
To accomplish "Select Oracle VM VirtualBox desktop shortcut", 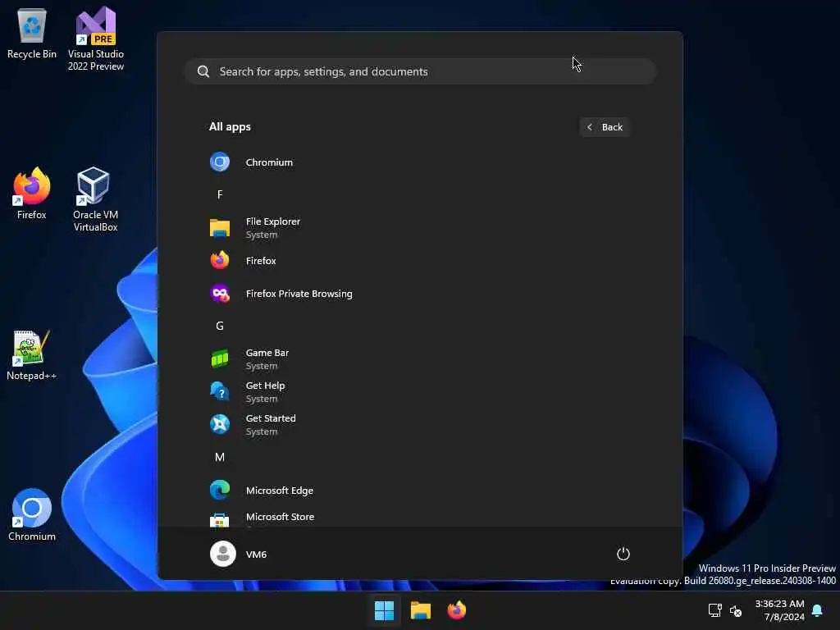I will tap(95, 199).
